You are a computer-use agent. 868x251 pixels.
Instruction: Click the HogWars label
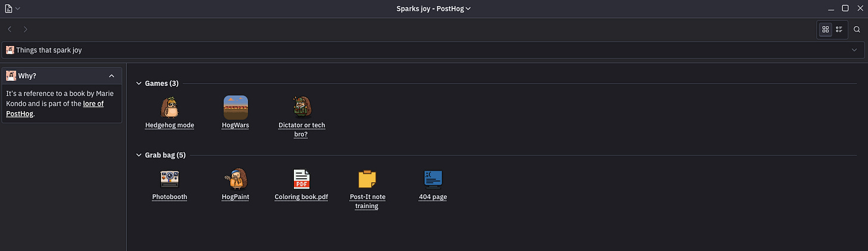(235, 125)
